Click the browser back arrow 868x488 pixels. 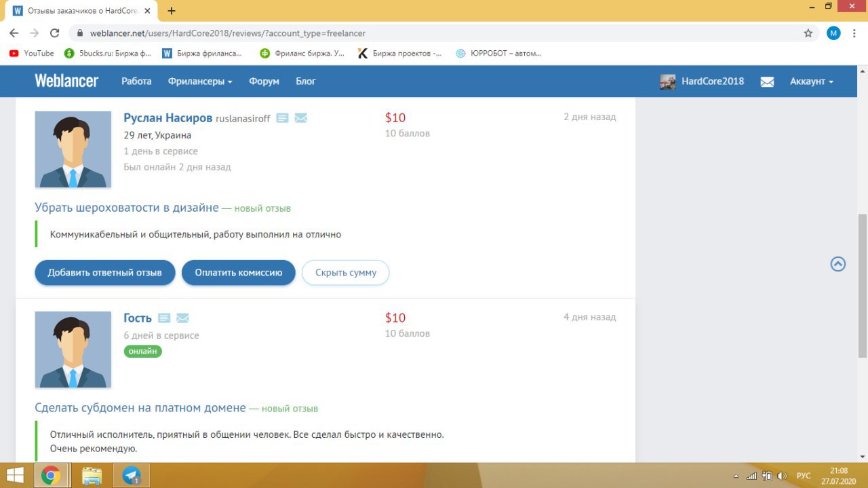pos(14,33)
